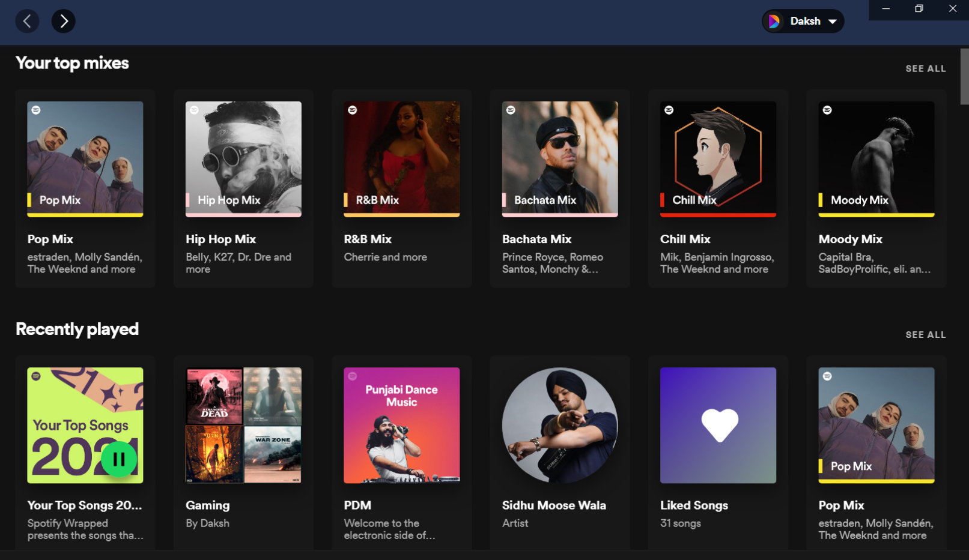Image resolution: width=969 pixels, height=560 pixels.
Task: Open Sidhu Moose Wala artist picture
Action: 560,425
